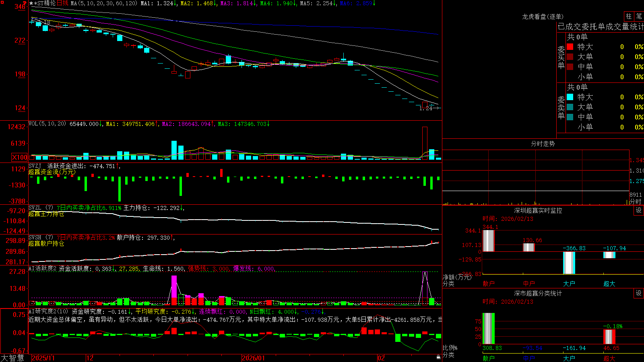Click the dark red 大单 buy-order swatch
Image resolution: width=644 pixels, height=362 pixels.
[x=570, y=57]
